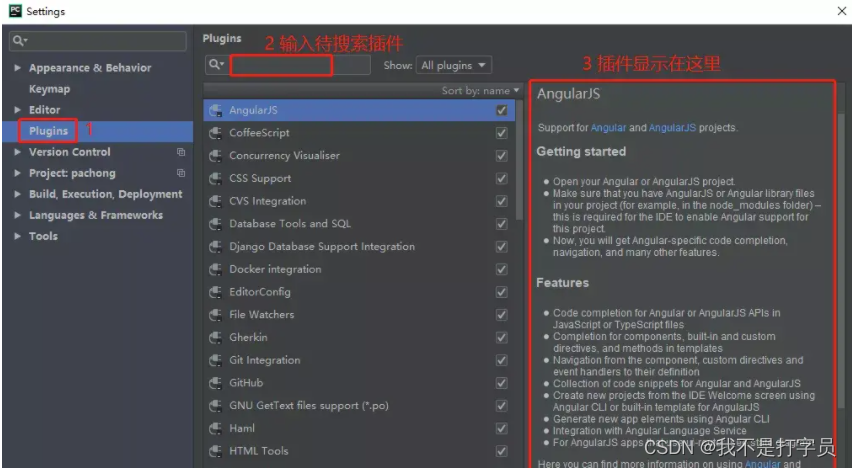Disable the CVS Integration checkbox
The image size is (852, 468).
coord(502,202)
